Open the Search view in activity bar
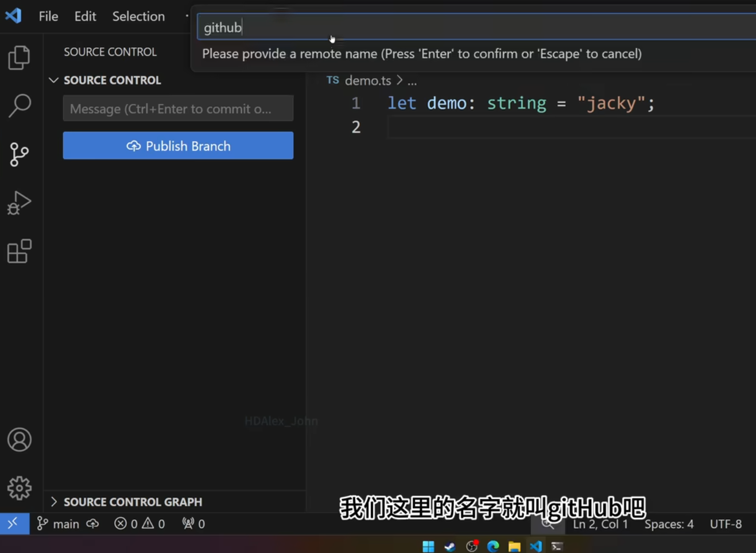Viewport: 756px width, 553px height. pyautogui.click(x=19, y=106)
